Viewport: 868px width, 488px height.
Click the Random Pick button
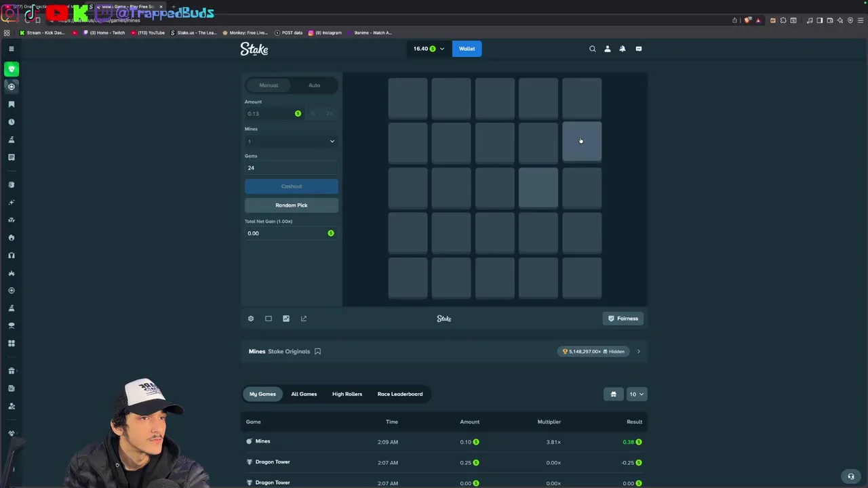click(x=292, y=205)
